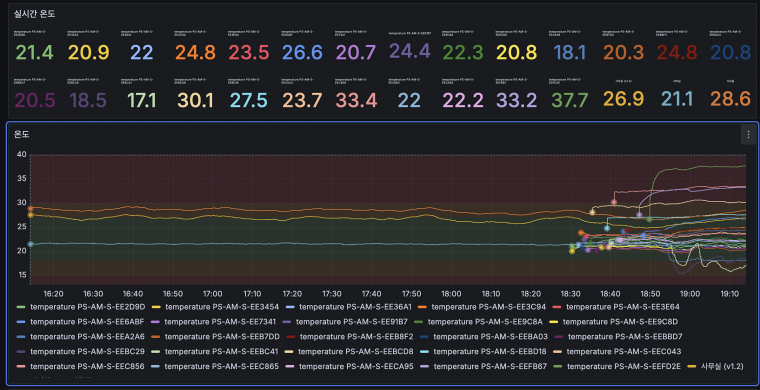Screen dimensions: 760x390
Task: Click the light blue 21.1 stat value
Action: coord(677,98)
